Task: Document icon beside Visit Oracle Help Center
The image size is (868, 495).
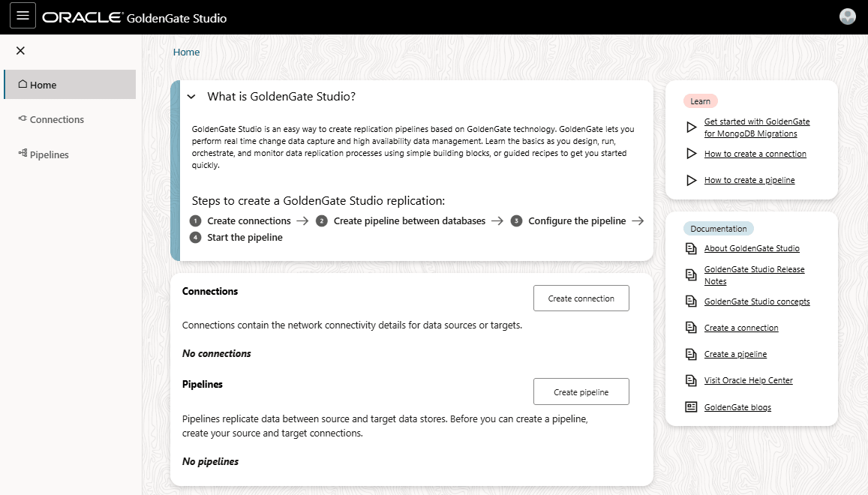Action: (x=691, y=380)
